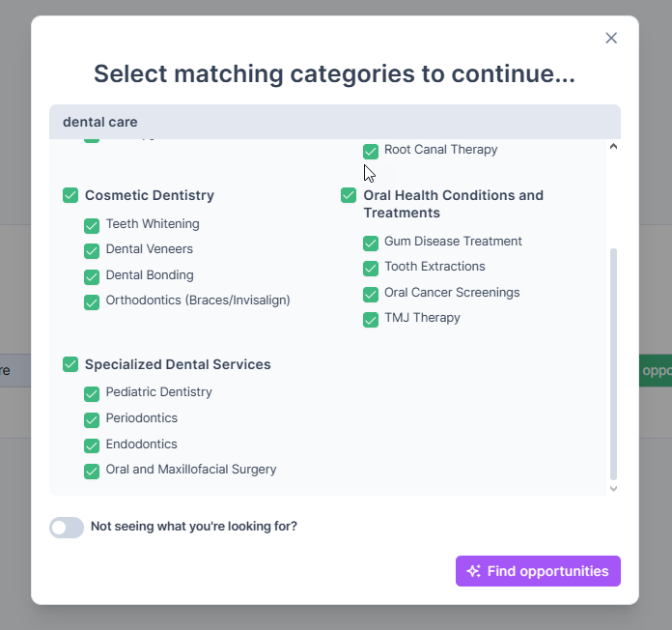Image resolution: width=672 pixels, height=630 pixels.
Task: Toggle Orthodontics (Braces/Invisalign) checkbox
Action: (x=92, y=301)
